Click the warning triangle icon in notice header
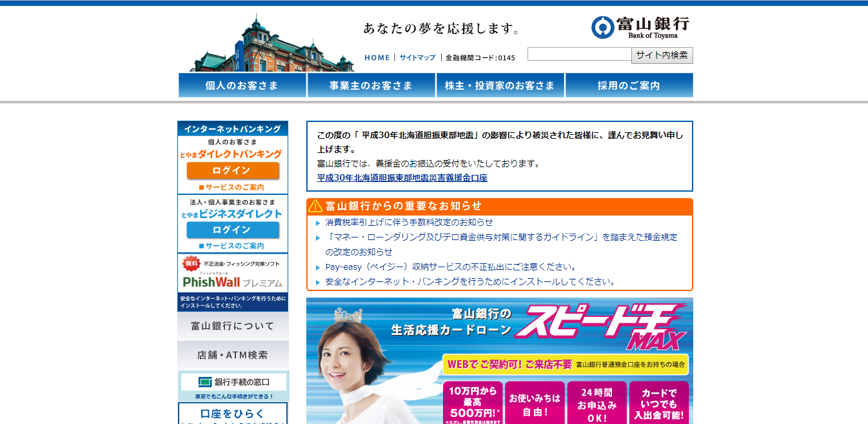Viewport: 868px width, 424px height. point(315,206)
